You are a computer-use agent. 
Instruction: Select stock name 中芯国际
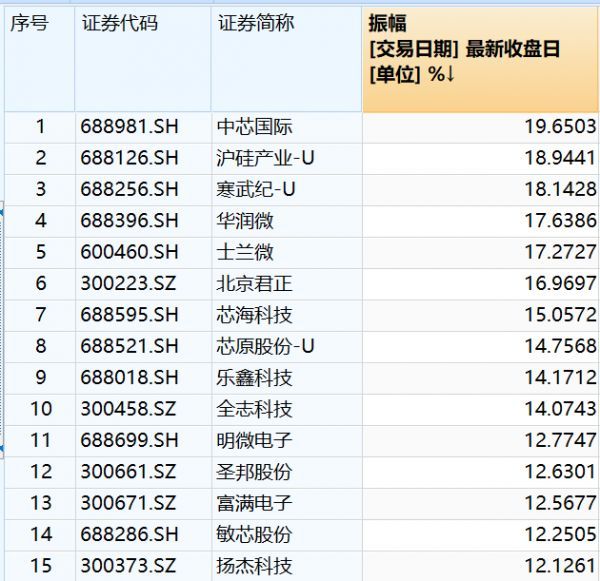point(254,127)
